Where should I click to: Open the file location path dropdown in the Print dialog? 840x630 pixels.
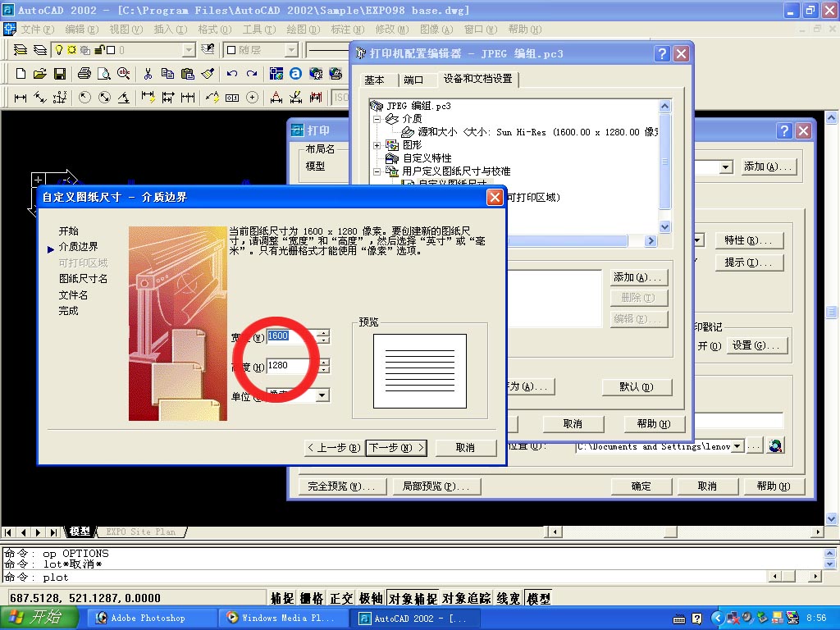click(x=737, y=446)
